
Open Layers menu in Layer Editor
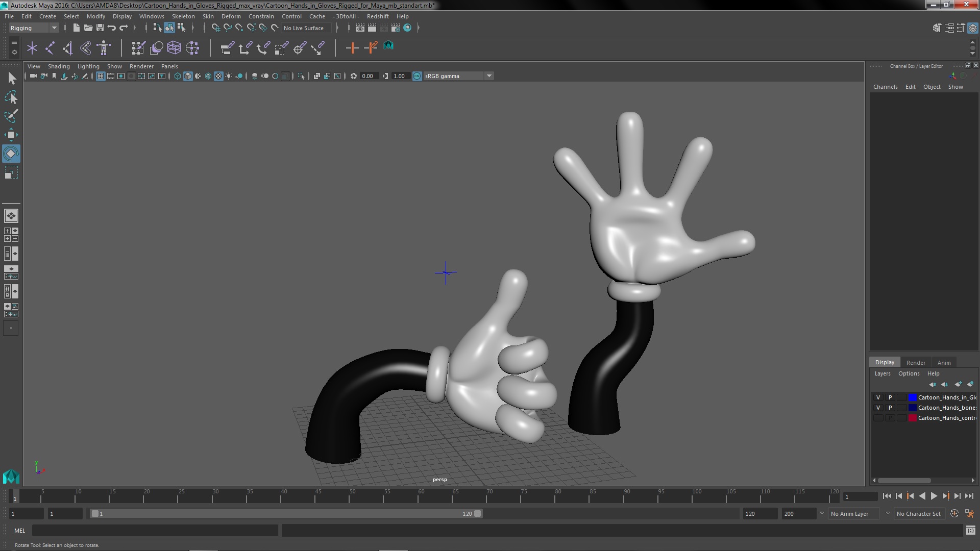pyautogui.click(x=882, y=373)
